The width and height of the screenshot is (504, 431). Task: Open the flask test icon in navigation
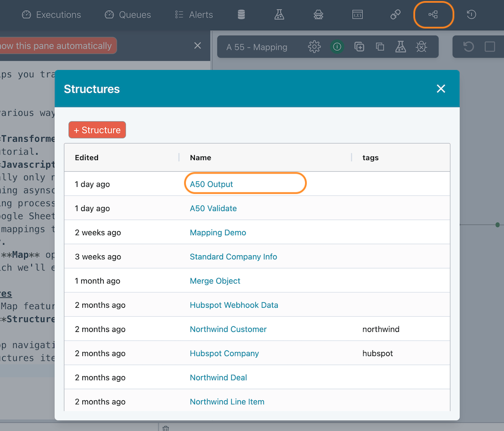(x=279, y=15)
